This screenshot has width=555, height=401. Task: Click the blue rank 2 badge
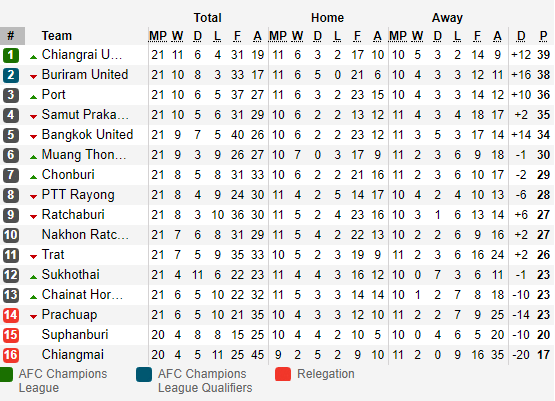(11, 75)
